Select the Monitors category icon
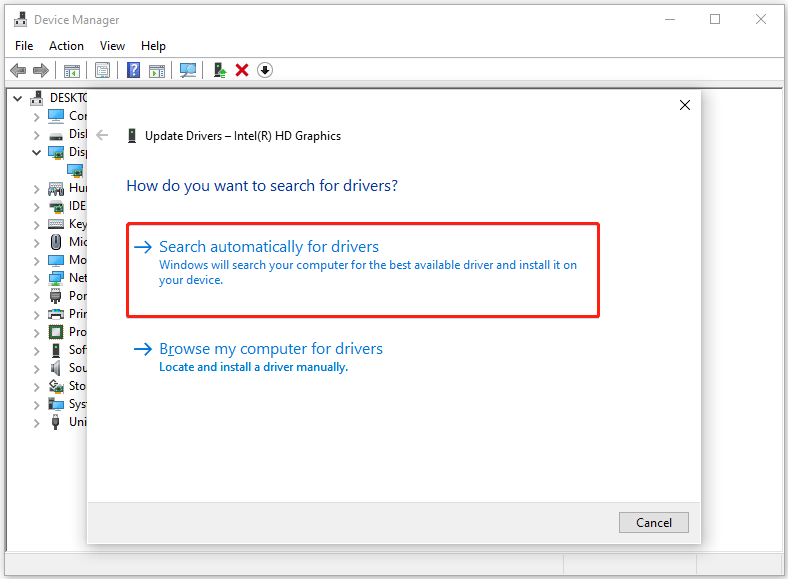This screenshot has height=579, width=788. [56, 260]
